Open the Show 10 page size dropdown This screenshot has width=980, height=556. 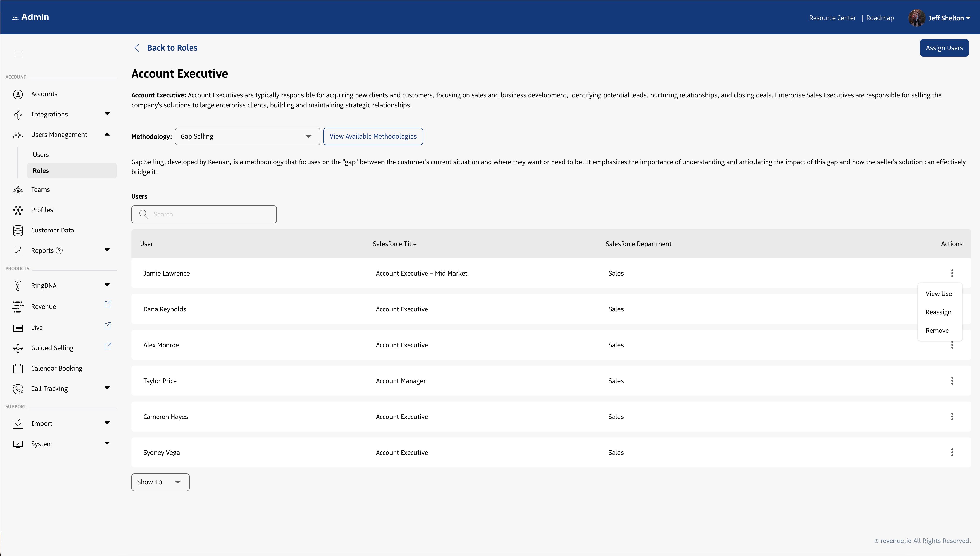click(160, 482)
